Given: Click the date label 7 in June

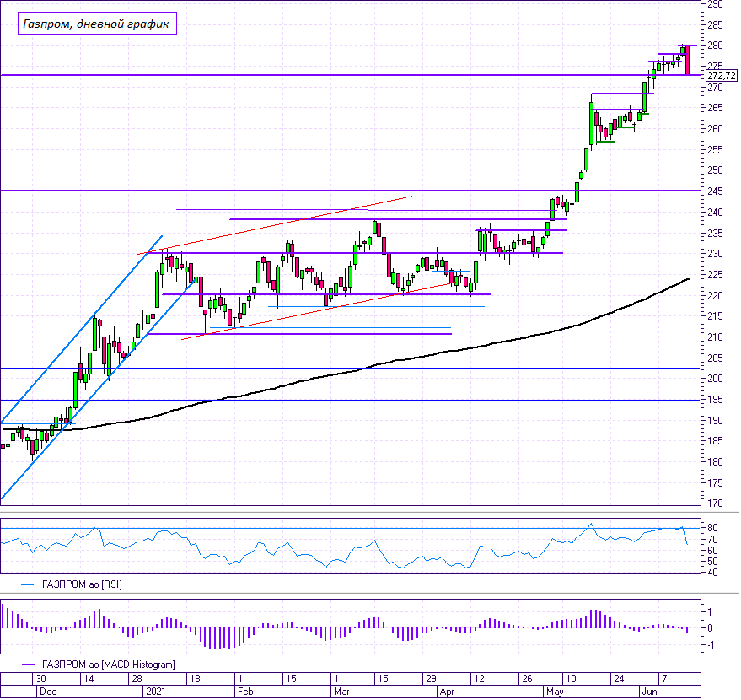Looking at the screenshot, I should pyautogui.click(x=664, y=679).
